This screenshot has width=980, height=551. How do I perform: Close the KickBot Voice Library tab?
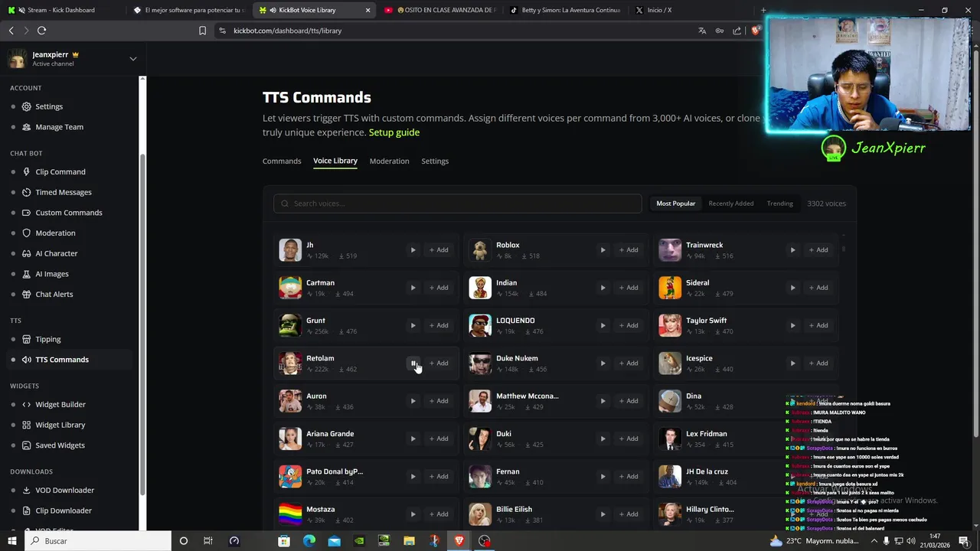coord(368,10)
